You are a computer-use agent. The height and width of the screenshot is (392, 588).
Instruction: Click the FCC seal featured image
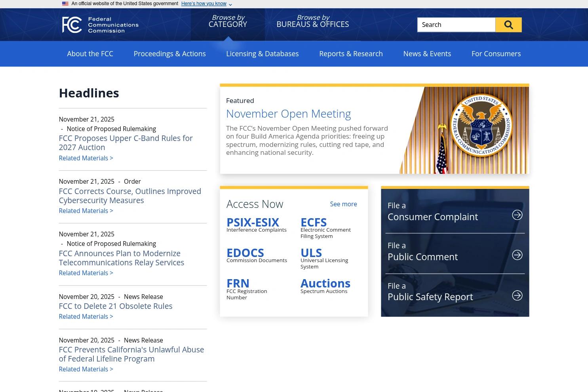click(x=464, y=130)
